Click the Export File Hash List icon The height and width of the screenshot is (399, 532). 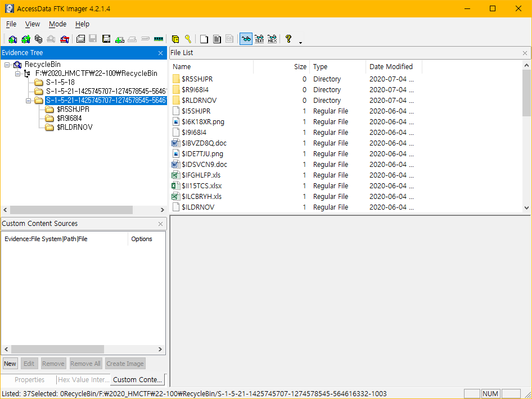point(217,39)
